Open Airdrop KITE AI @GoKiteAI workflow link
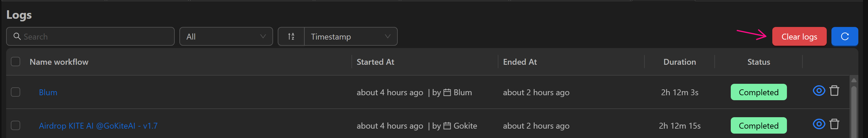The width and height of the screenshot is (868, 138). click(98, 126)
